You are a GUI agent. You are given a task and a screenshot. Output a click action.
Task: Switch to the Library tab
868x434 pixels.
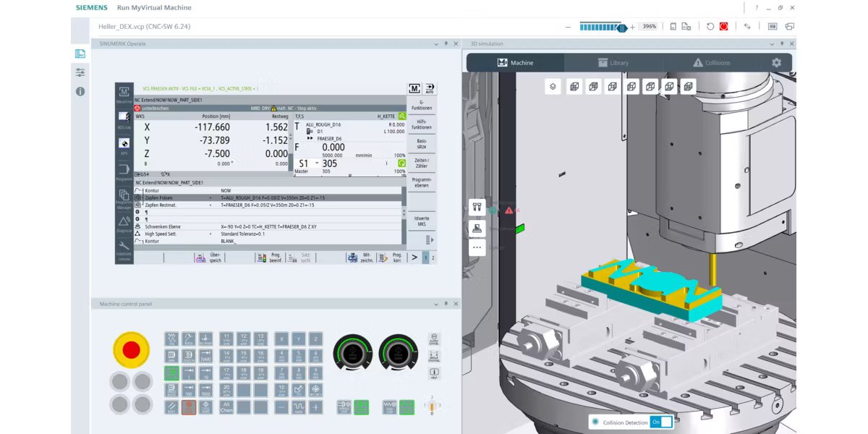[x=613, y=63]
